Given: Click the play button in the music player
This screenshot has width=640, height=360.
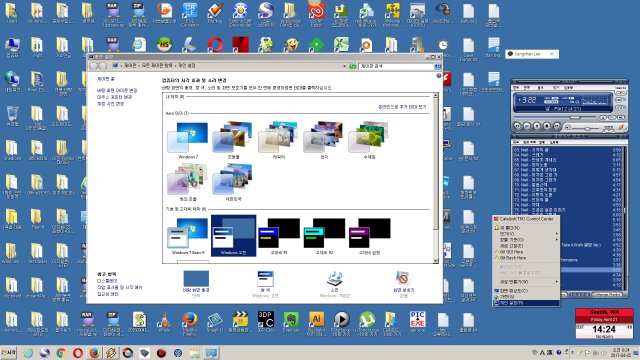Looking at the screenshot, I should click(527, 126).
